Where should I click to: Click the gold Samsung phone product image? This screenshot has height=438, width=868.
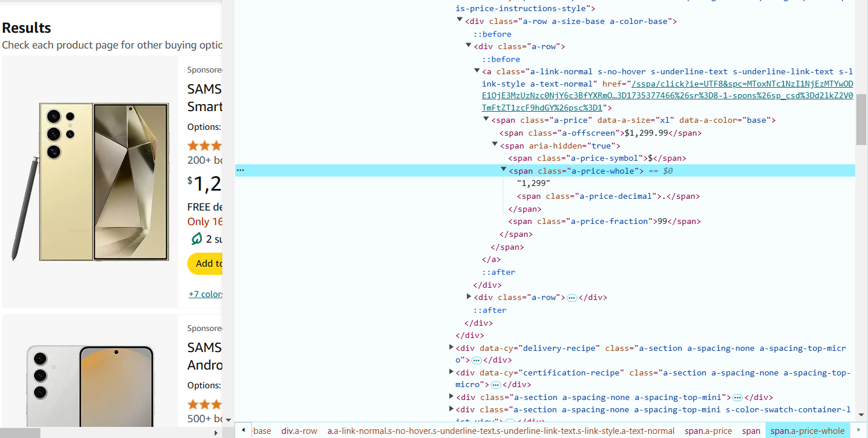coord(91,181)
